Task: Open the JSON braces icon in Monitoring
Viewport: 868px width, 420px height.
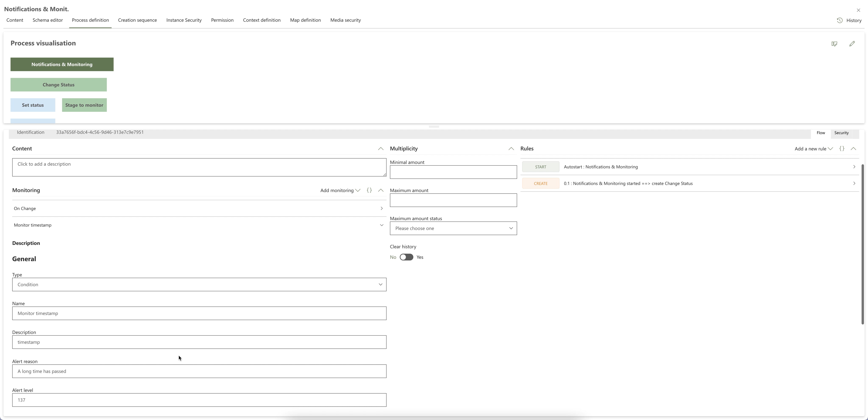Action: click(369, 191)
